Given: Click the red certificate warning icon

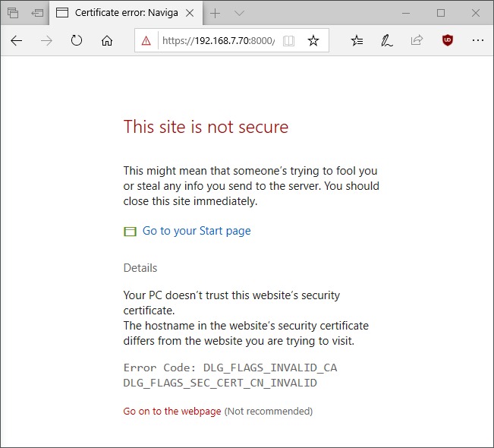Looking at the screenshot, I should pyautogui.click(x=146, y=41).
